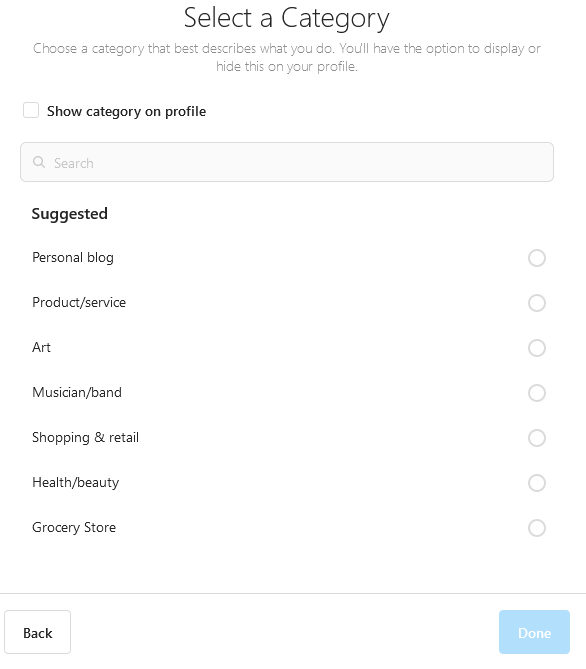Go back with the Back button
The width and height of the screenshot is (586, 669).
click(38, 632)
